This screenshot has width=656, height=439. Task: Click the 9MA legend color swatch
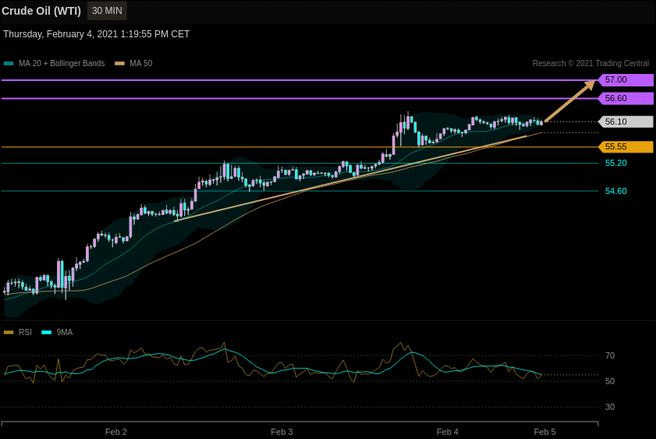point(46,332)
